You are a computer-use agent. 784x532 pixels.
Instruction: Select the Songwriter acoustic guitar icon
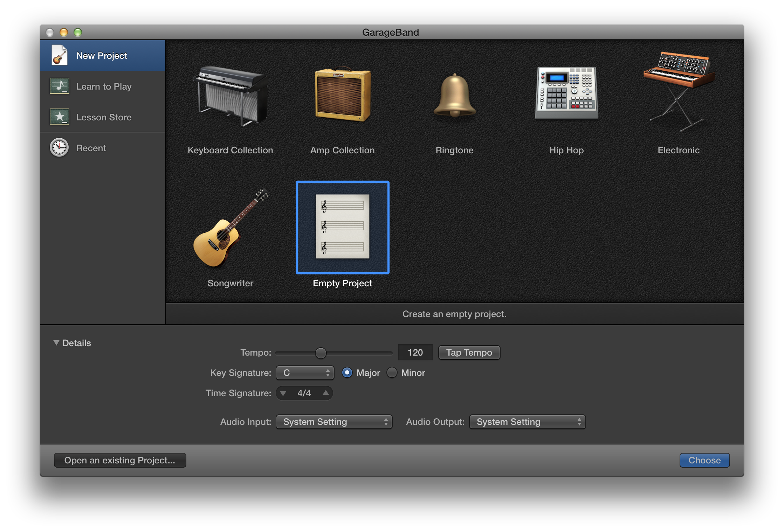(230, 228)
